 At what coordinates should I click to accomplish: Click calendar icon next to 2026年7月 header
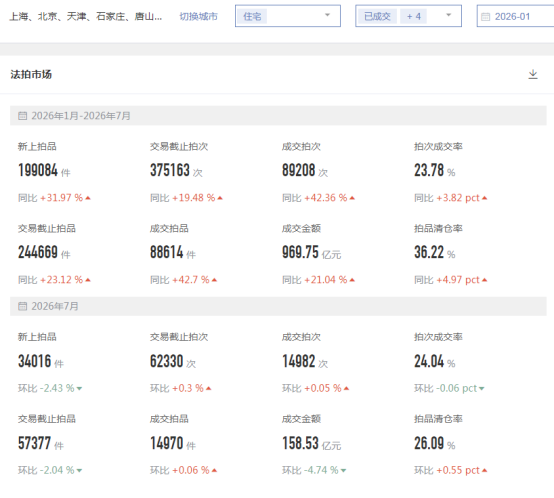pyautogui.click(x=22, y=306)
